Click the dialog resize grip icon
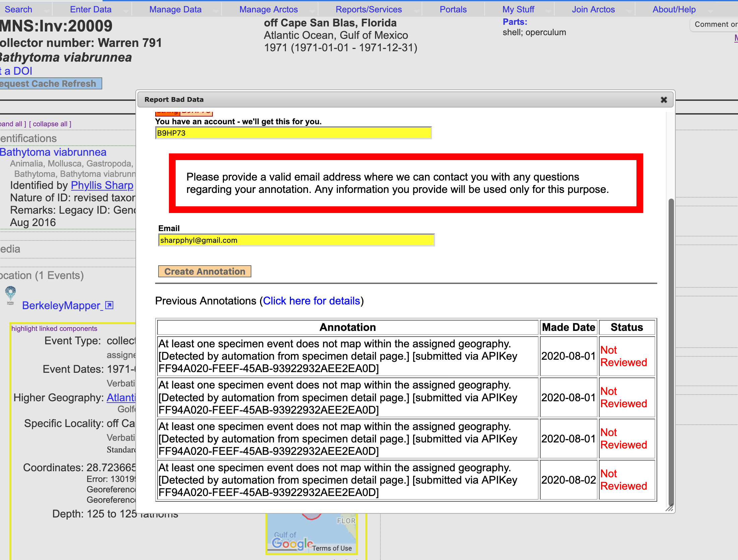This screenshot has width=738, height=560. tap(669, 508)
